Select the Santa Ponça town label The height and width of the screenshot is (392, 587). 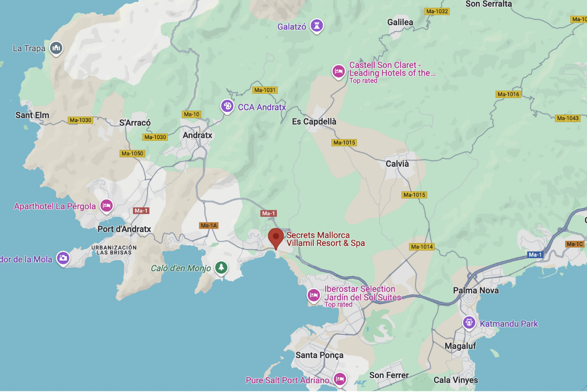pyautogui.click(x=320, y=355)
